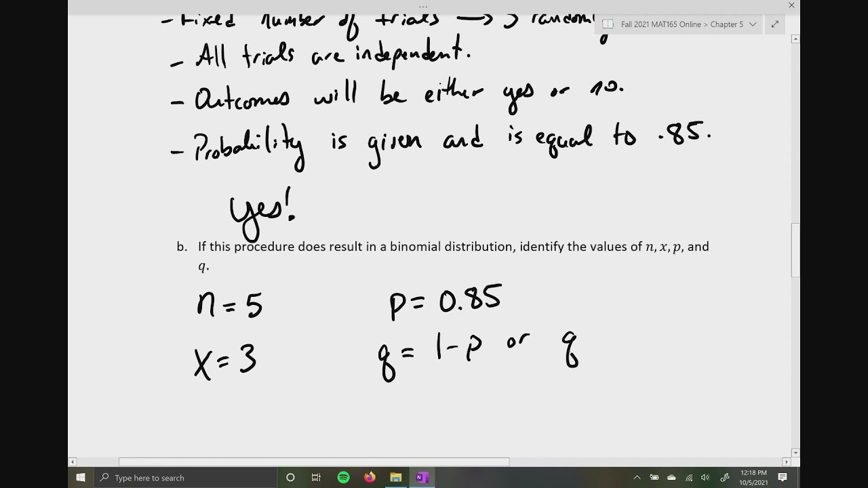Open File Explorer from the taskbar
This screenshot has width=868, height=488.
(396, 477)
